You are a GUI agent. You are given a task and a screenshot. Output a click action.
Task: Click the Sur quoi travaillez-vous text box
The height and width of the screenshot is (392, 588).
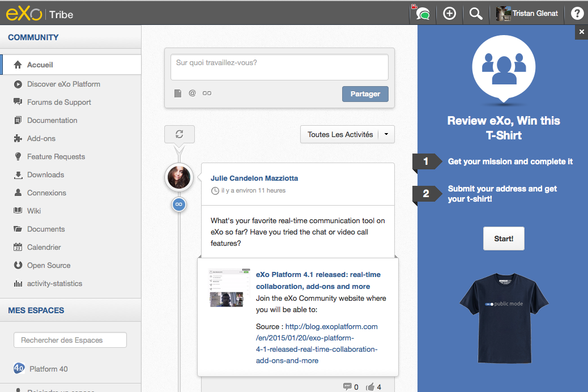click(279, 67)
